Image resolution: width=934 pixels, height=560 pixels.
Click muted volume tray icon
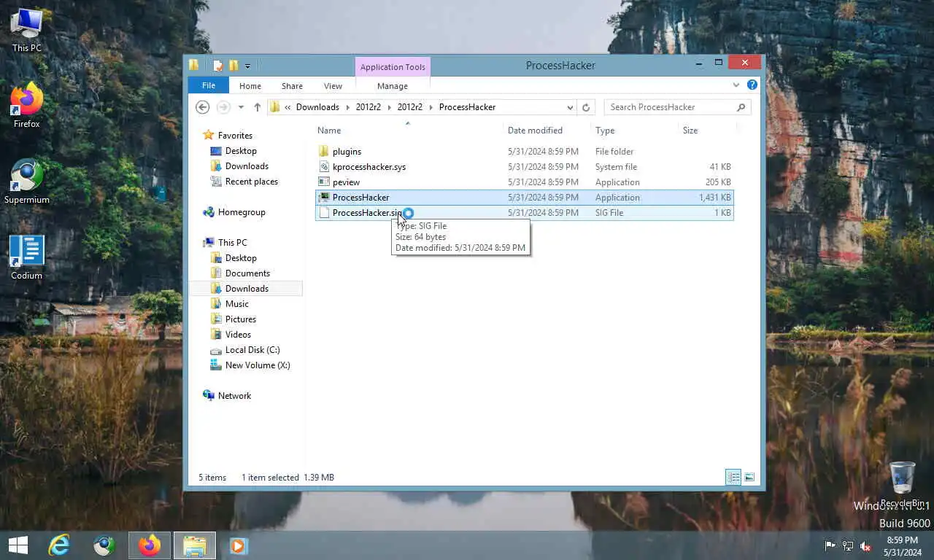click(865, 545)
